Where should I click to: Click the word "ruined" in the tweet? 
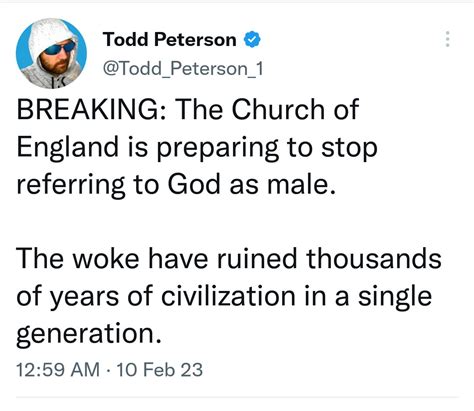(257, 259)
